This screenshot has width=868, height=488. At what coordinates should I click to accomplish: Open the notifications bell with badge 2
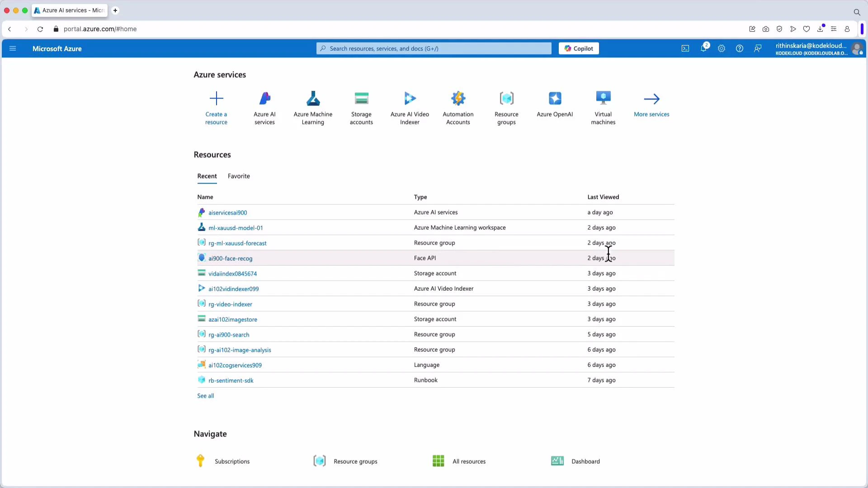[x=704, y=48]
